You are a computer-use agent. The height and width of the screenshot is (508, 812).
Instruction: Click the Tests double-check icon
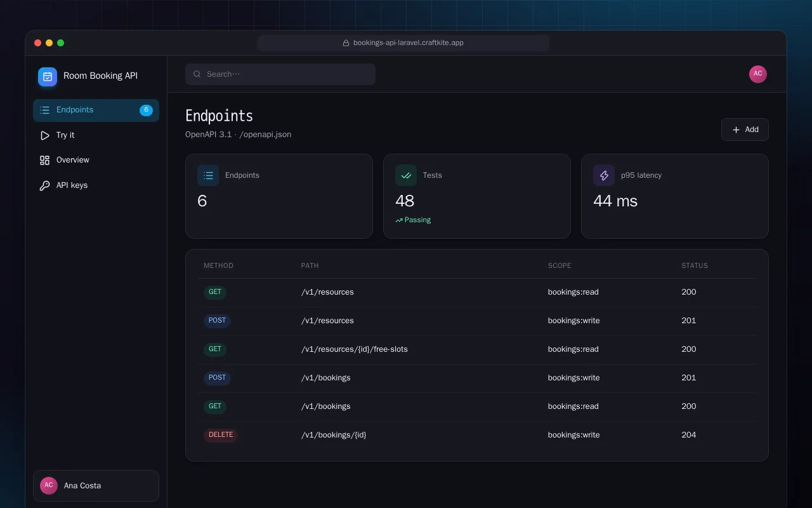click(406, 175)
